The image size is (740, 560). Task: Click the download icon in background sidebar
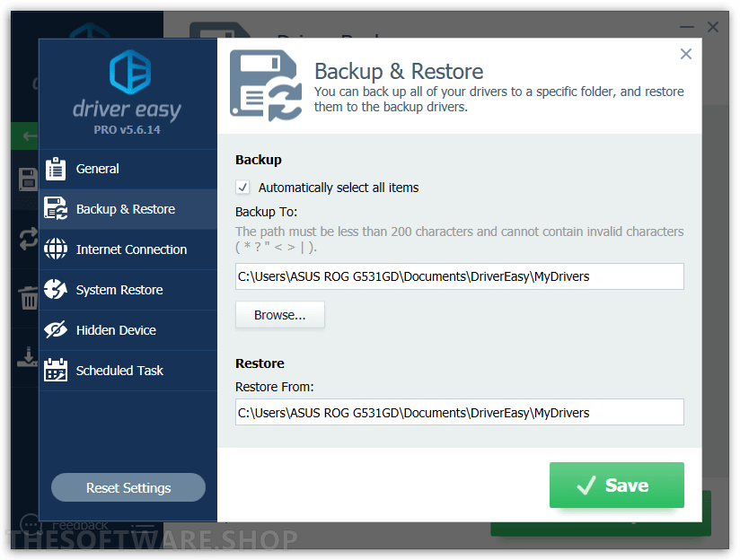27,357
